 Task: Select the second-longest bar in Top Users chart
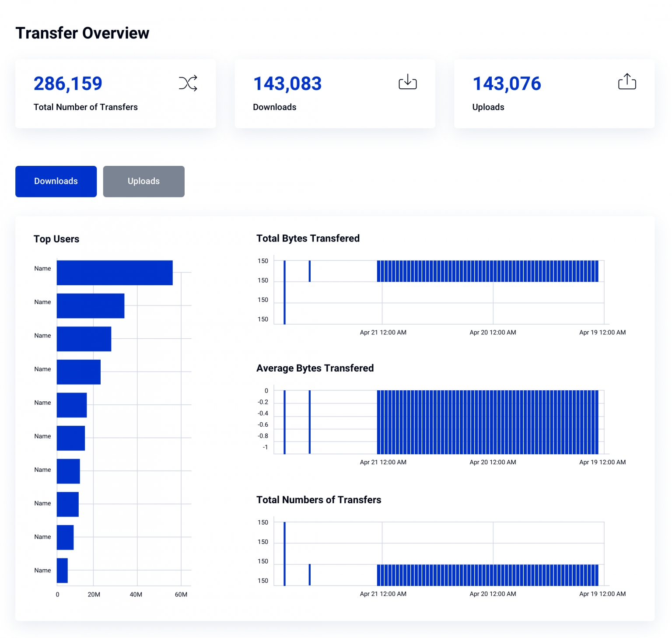point(91,306)
